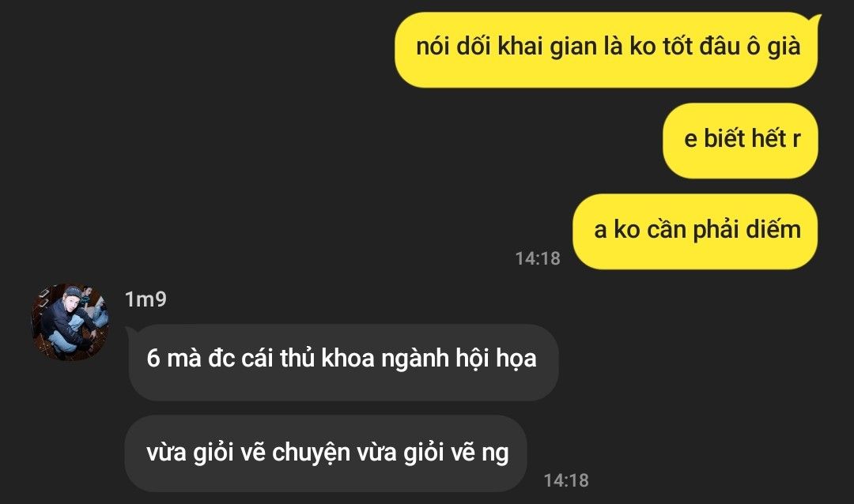The width and height of the screenshot is (854, 504).
Task: Click the pointed tail of the first gray bubble
Action: pos(131,331)
